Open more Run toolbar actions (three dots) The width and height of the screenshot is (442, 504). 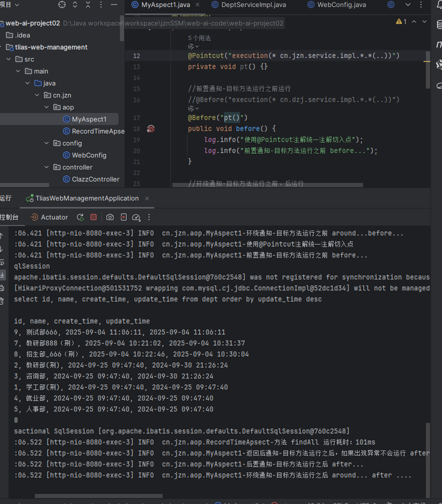(149, 217)
